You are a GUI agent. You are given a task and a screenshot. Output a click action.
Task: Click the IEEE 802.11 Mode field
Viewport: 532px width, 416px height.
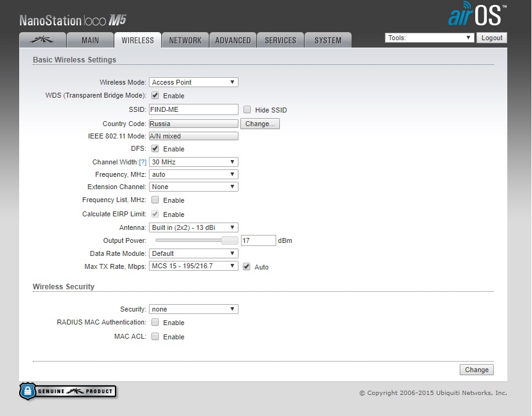click(x=193, y=136)
